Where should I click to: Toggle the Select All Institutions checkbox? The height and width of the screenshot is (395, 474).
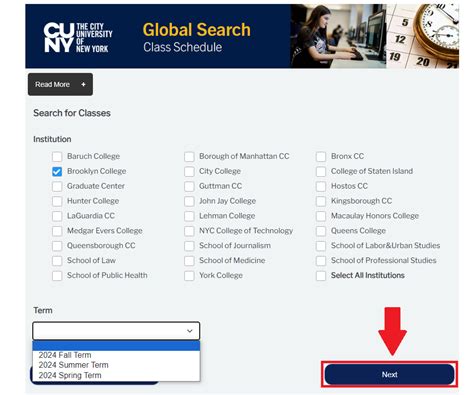[x=321, y=276]
